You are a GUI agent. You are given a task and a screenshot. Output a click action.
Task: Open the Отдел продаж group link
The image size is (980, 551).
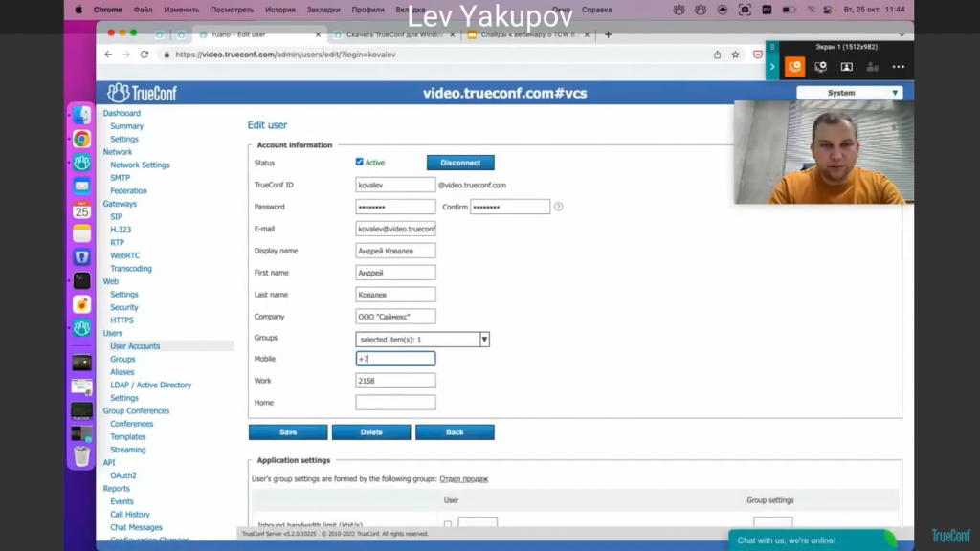464,479
